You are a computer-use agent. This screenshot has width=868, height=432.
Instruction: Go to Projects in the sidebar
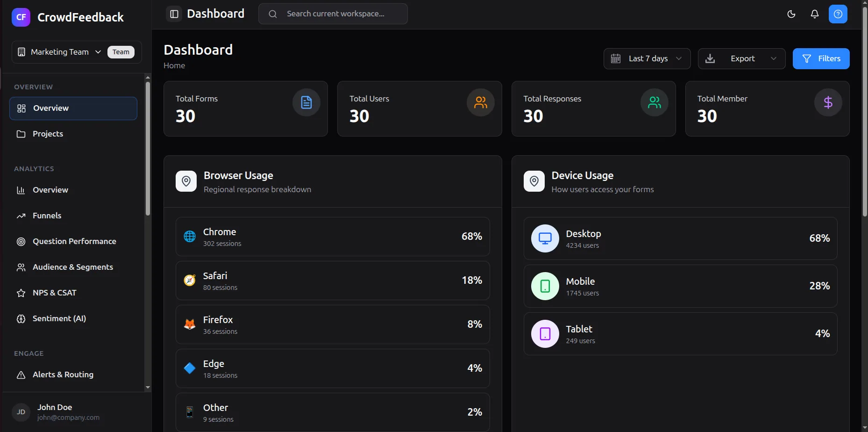[x=73, y=134]
